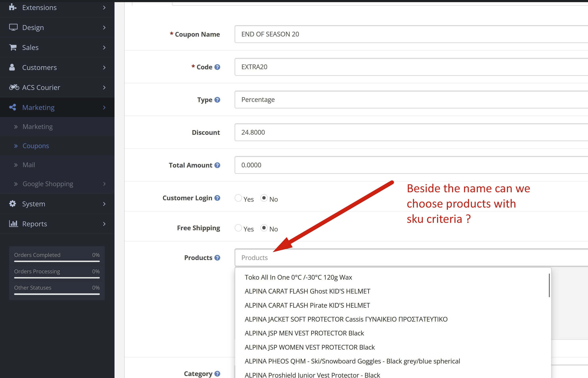Open the System sidebar menu
The image size is (588, 378).
[57, 204]
